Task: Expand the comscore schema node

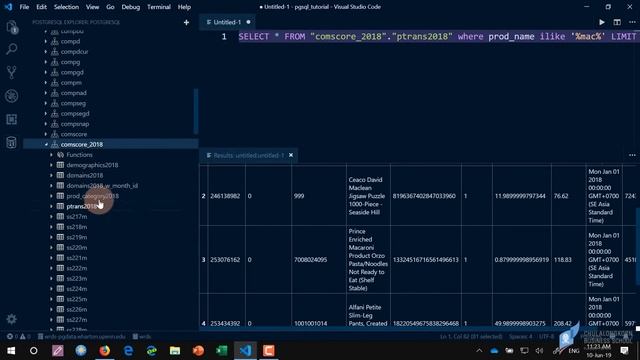Action: pos(46,134)
